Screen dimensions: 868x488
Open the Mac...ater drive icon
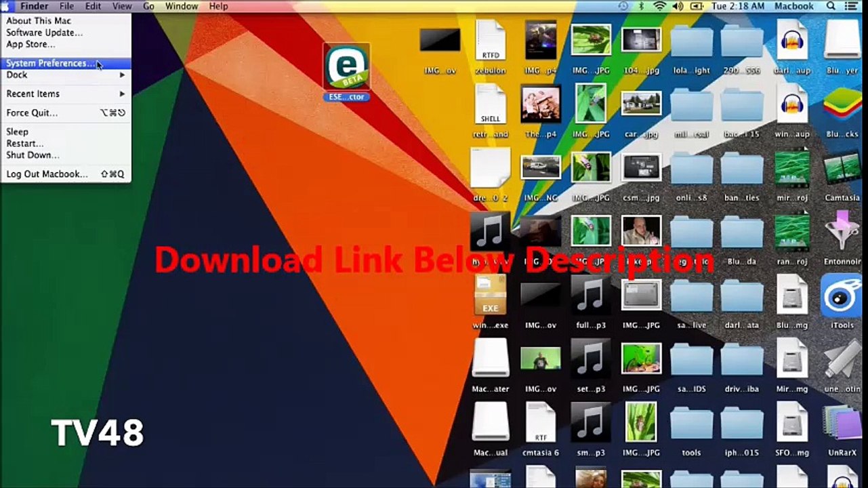490,359
